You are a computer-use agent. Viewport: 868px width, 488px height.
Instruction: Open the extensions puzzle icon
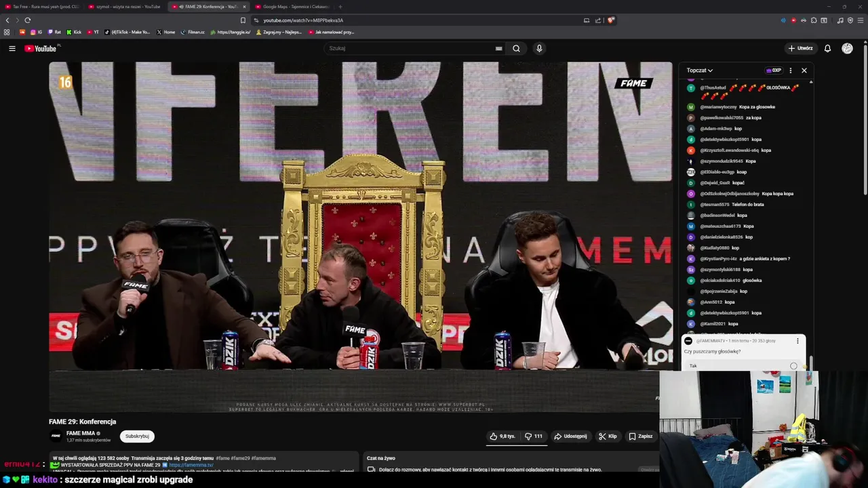click(814, 20)
